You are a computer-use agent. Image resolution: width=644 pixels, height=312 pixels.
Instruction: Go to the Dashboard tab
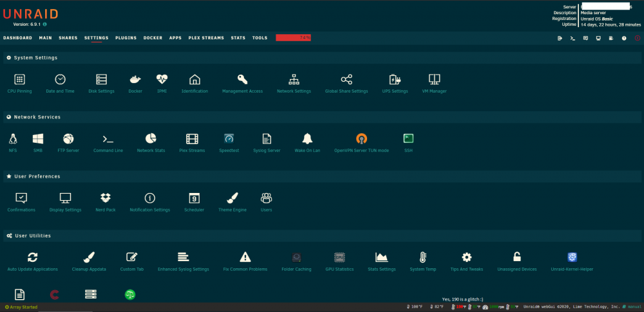click(17, 38)
